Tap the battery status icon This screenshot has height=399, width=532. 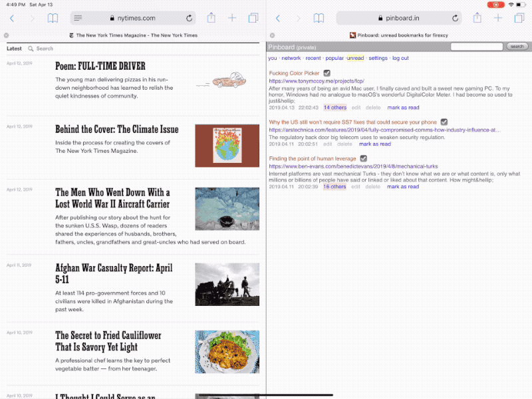(521, 5)
